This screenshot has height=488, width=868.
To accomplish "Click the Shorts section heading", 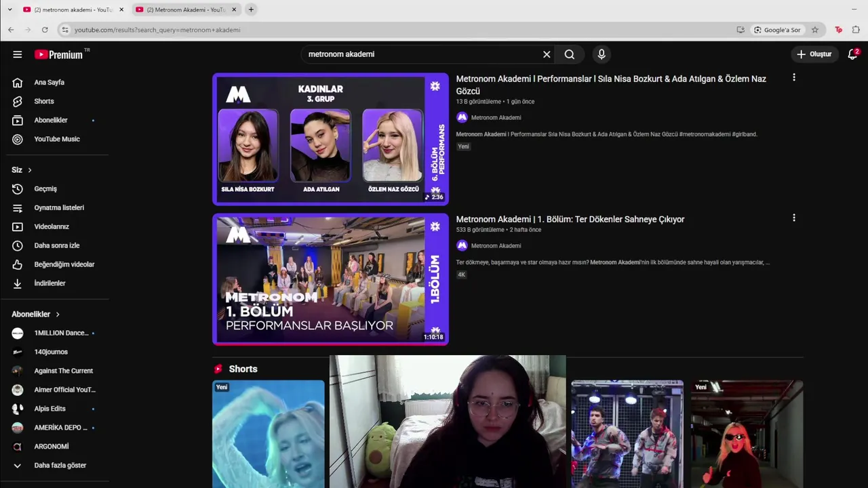I will [243, 369].
